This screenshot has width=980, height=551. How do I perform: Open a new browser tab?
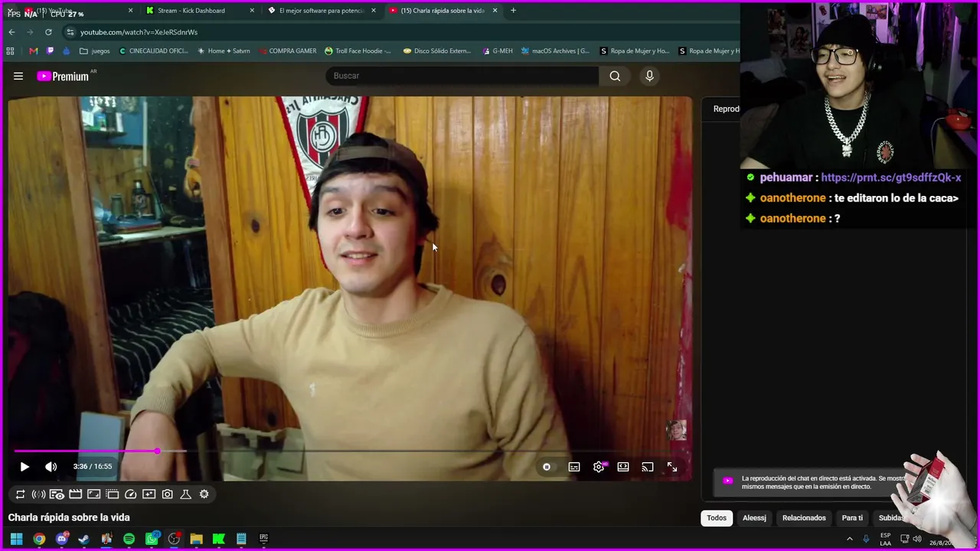[513, 11]
